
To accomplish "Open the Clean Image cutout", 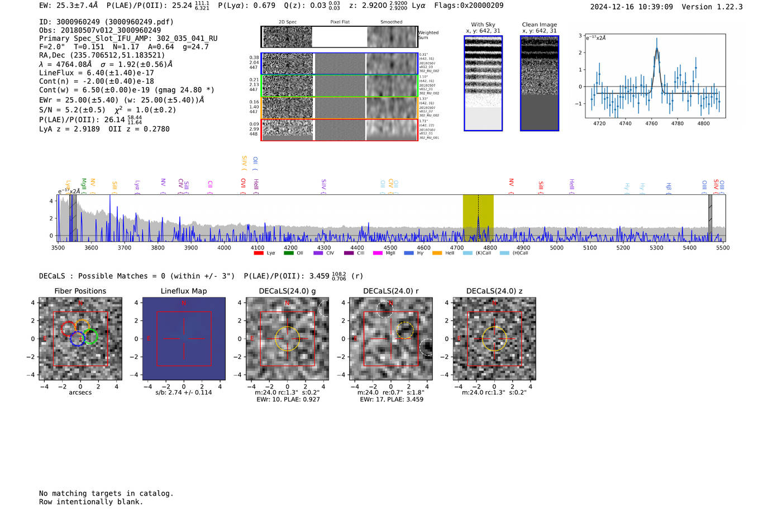I will (x=540, y=83).
